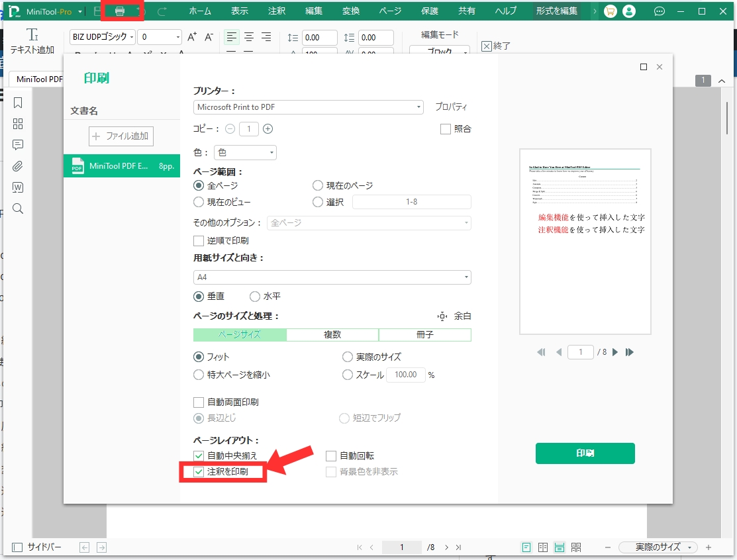Open the ホーム menu tab
The height and width of the screenshot is (560, 737).
200,11
